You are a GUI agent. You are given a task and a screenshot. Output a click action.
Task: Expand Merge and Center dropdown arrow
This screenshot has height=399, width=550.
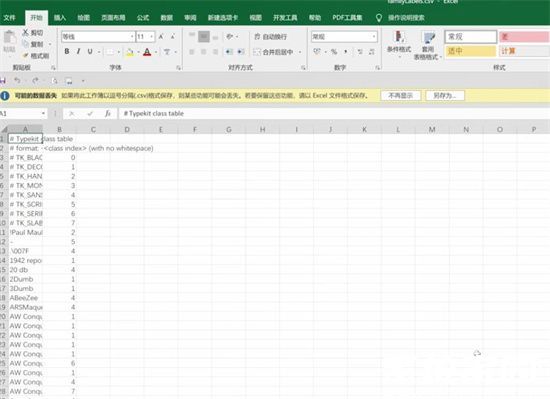click(300, 52)
